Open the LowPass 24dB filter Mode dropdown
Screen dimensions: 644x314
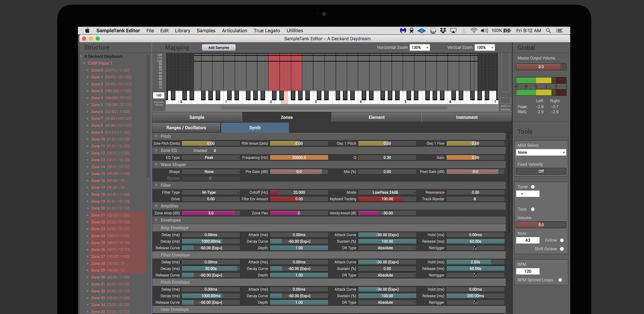pos(387,192)
